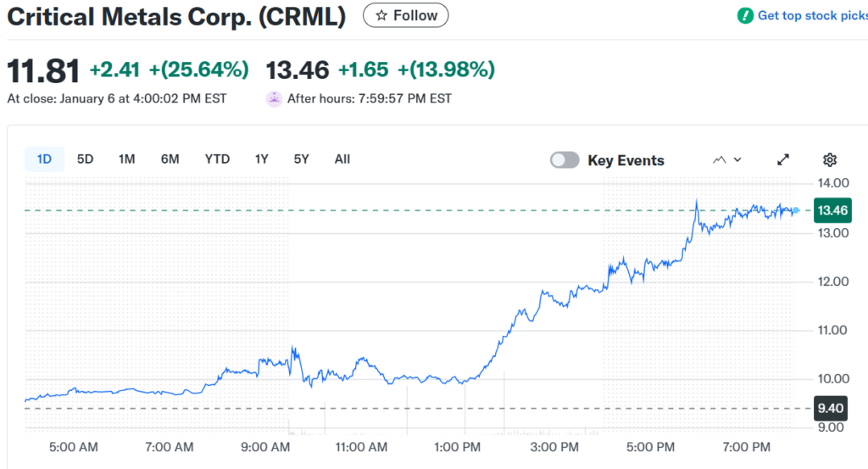
Task: Open the Get top stock picks link
Action: [x=811, y=15]
